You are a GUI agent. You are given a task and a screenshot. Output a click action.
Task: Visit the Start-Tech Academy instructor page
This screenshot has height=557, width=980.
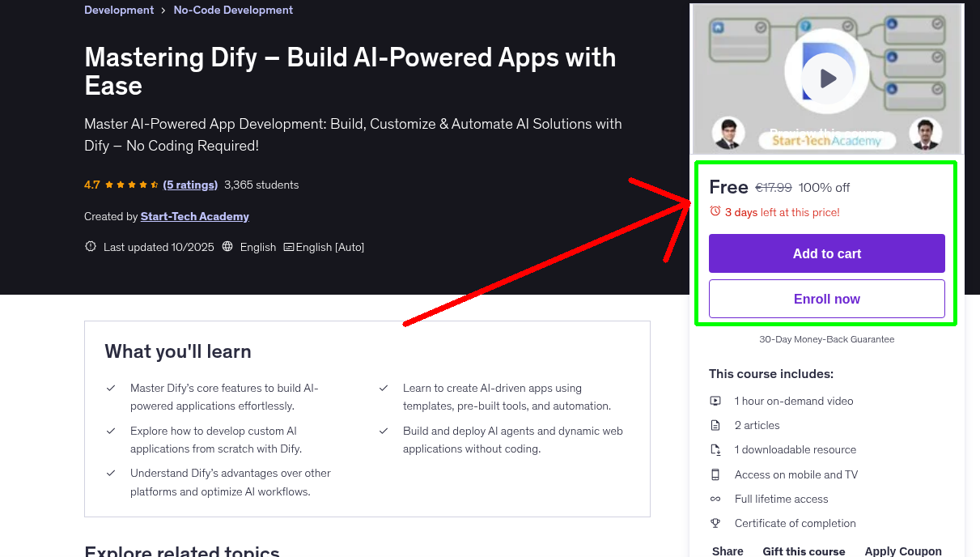pos(194,216)
